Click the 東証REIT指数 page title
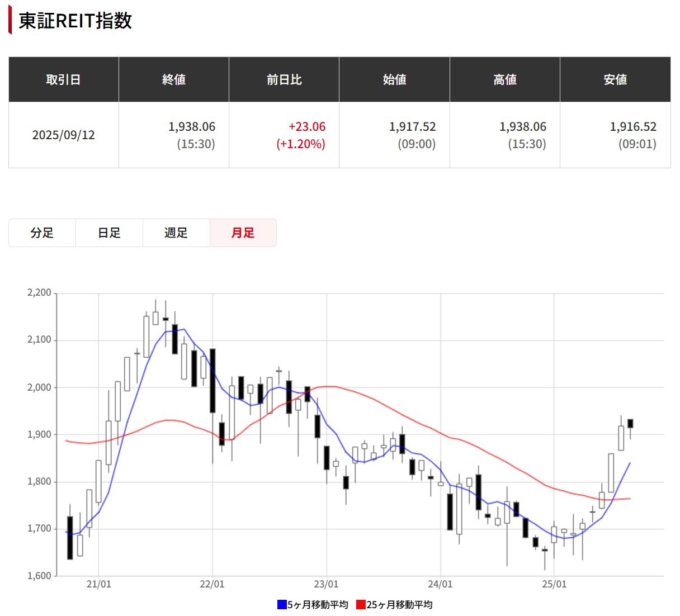The width and height of the screenshot is (680, 616). (x=74, y=22)
